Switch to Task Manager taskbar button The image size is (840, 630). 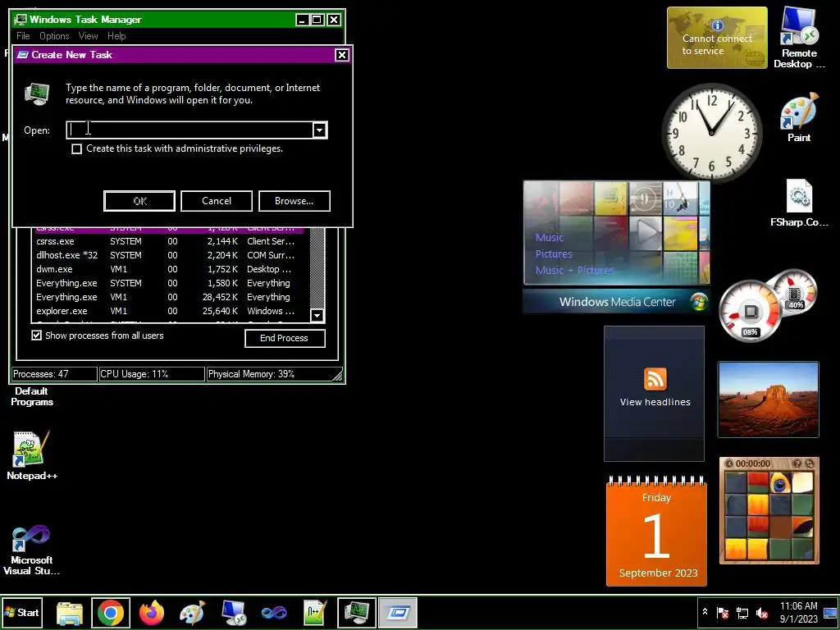tap(356, 613)
